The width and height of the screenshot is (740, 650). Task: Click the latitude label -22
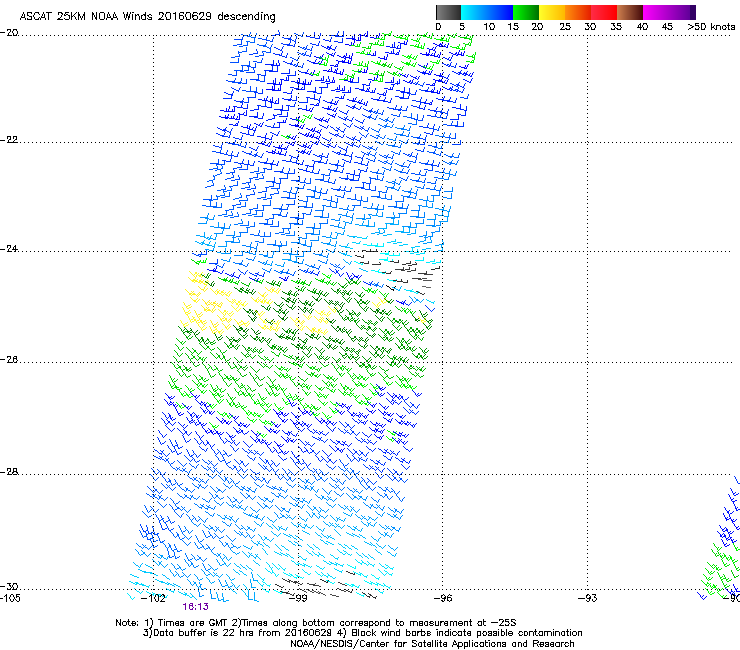[x=9, y=140]
